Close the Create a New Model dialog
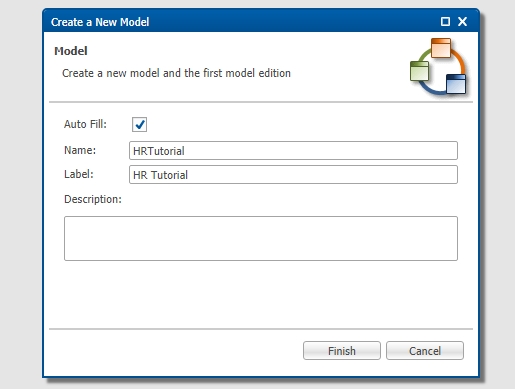The height and width of the screenshot is (389, 515). (x=462, y=22)
